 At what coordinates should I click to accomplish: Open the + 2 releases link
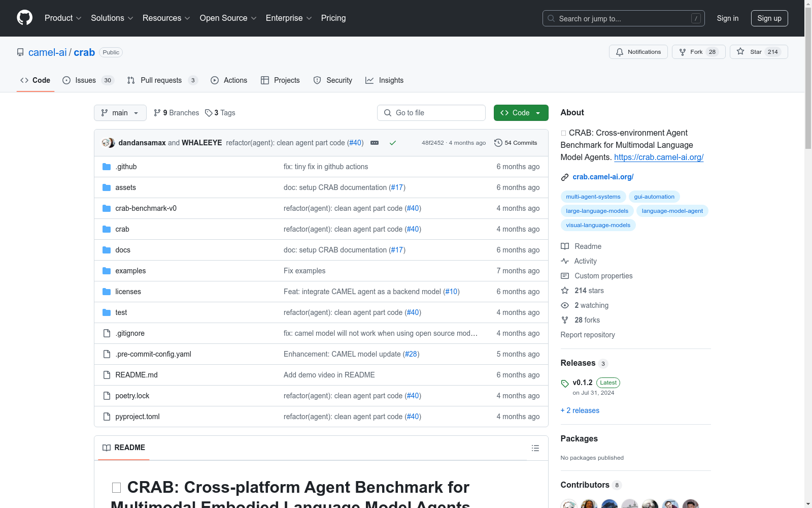(580, 410)
